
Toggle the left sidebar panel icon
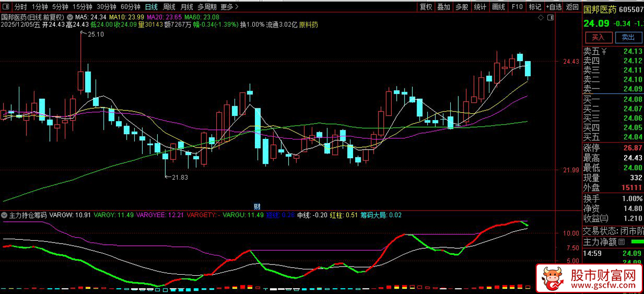[5, 7]
